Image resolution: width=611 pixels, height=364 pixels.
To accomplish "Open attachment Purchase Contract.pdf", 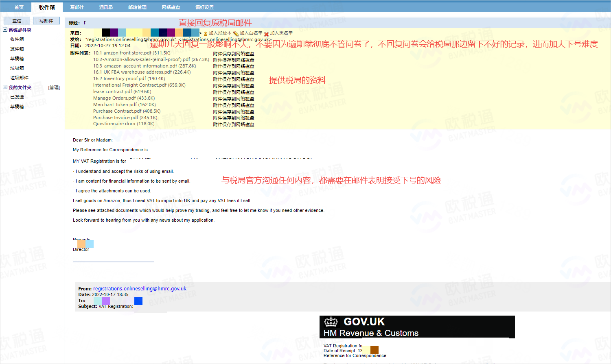I will 127,111.
